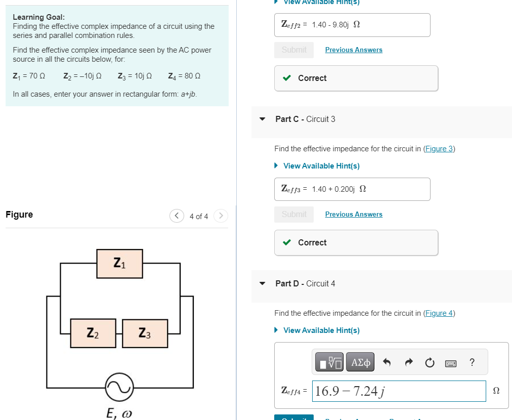The image size is (512, 420).
Task: Open the equation templates menu in the answer toolbar
Action: (329, 362)
